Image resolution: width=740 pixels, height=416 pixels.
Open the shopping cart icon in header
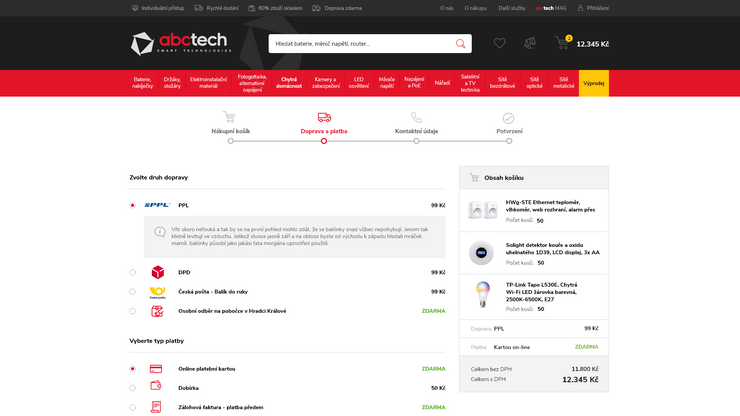[x=562, y=43]
